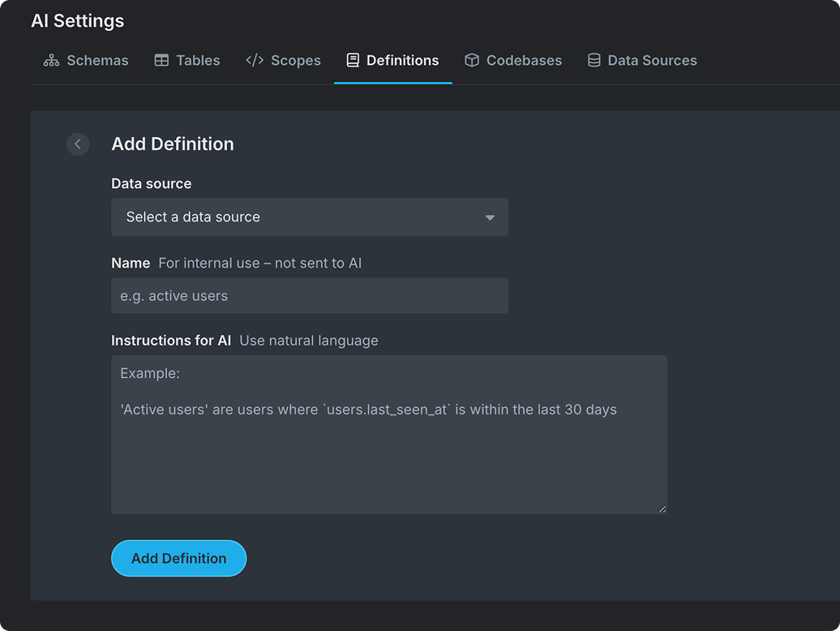Image resolution: width=840 pixels, height=631 pixels.
Task: Click the database icon beside Data Sources
Action: click(x=594, y=61)
